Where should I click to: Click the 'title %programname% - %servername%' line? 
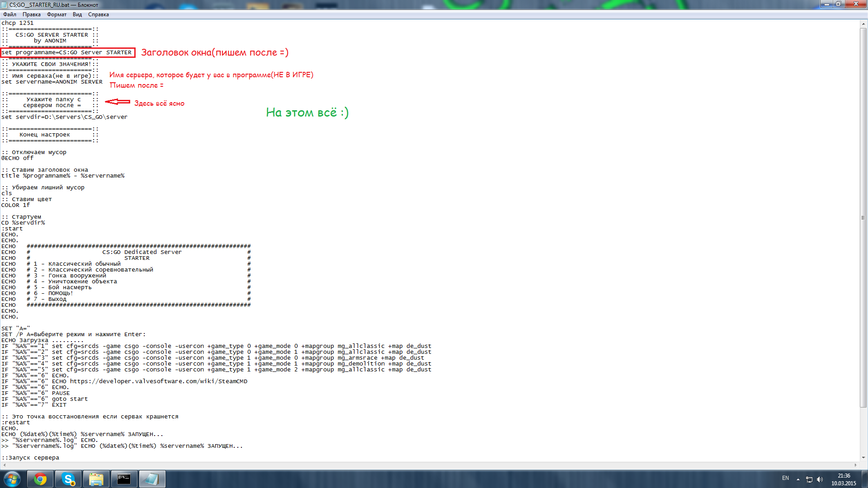[63, 176]
